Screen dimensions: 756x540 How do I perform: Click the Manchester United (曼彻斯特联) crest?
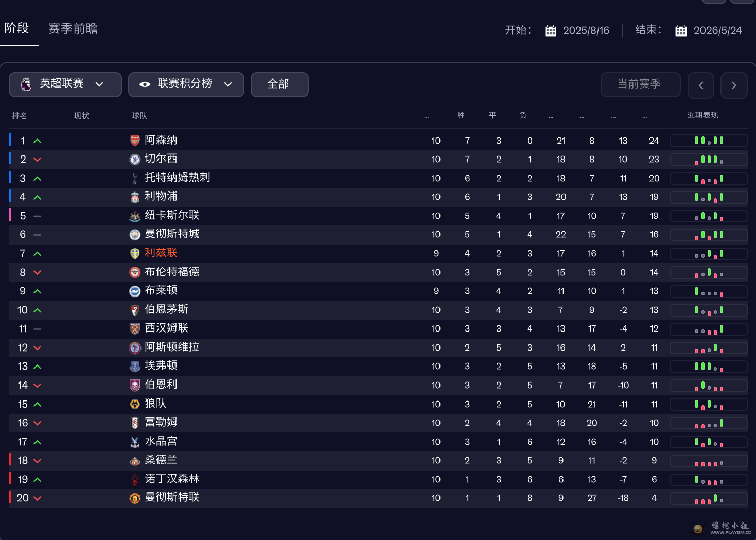135,498
